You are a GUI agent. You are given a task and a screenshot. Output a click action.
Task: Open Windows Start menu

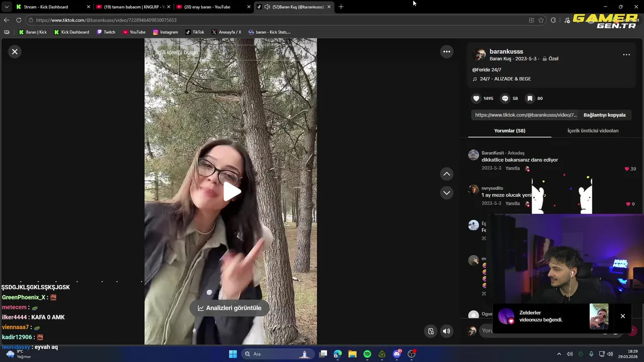click(232, 354)
